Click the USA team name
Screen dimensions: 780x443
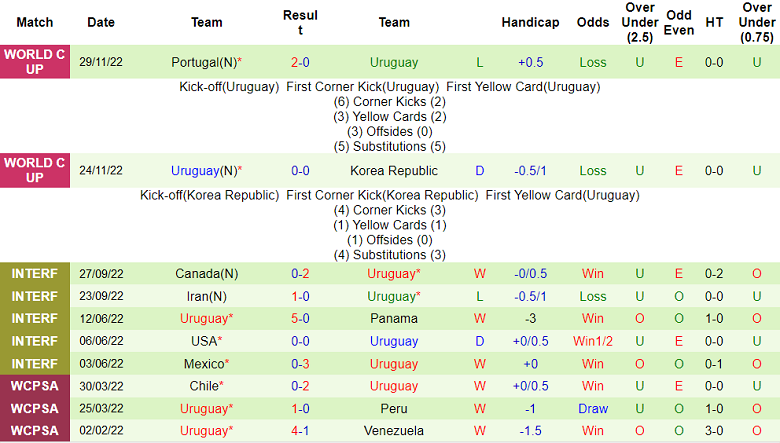[x=204, y=341]
